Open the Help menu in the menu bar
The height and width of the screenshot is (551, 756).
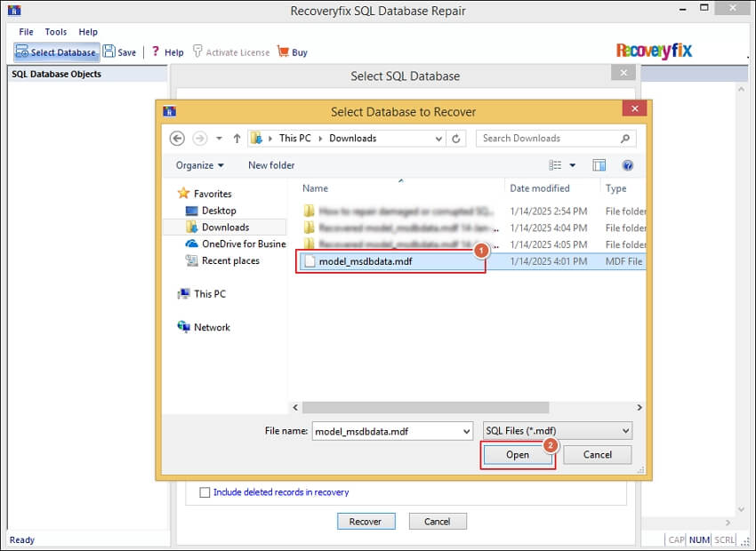click(88, 32)
